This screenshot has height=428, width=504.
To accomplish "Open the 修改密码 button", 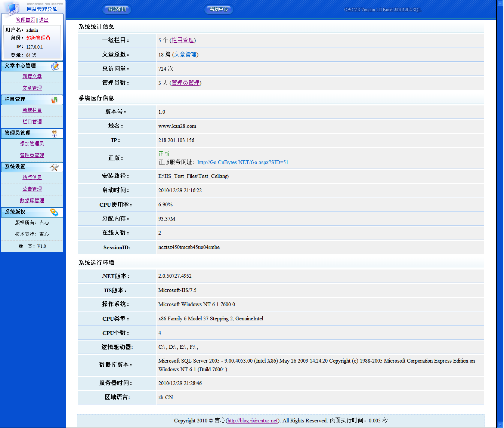I will point(117,9).
